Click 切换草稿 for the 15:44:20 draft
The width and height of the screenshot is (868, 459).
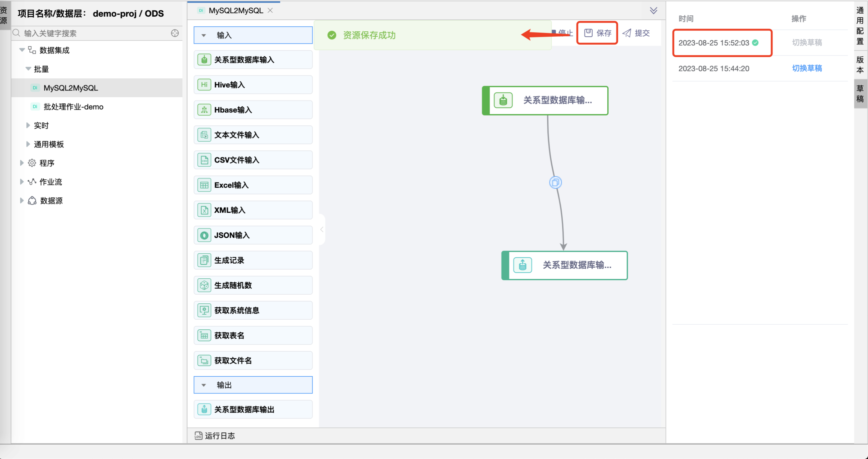coord(807,69)
